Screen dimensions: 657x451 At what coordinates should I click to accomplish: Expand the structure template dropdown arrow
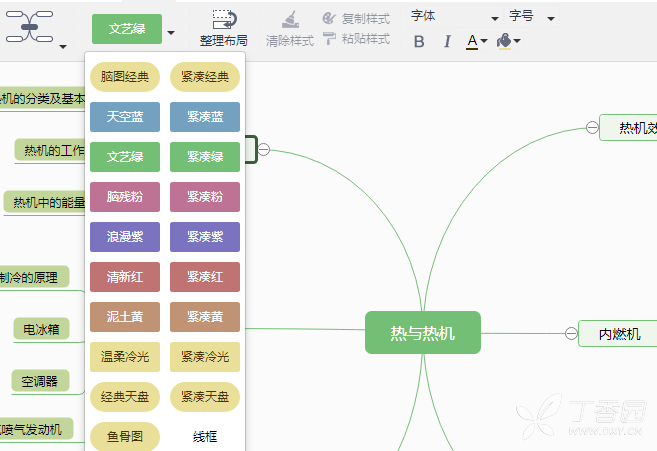tap(62, 47)
